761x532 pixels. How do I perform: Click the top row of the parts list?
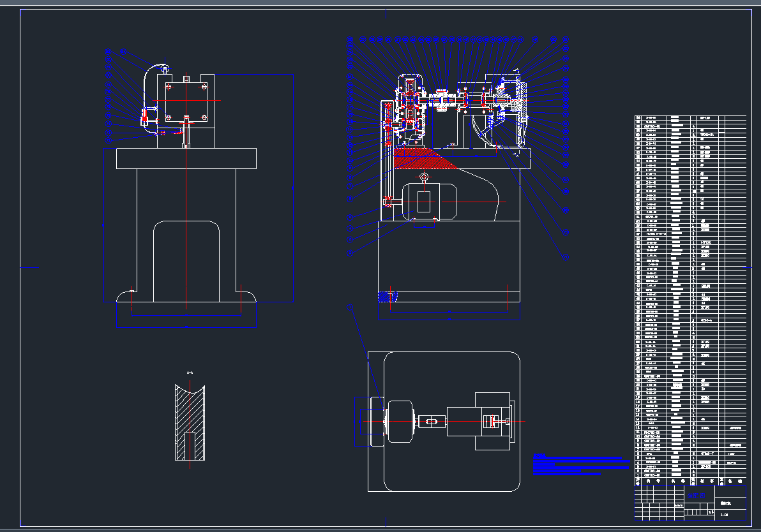[x=689, y=118]
